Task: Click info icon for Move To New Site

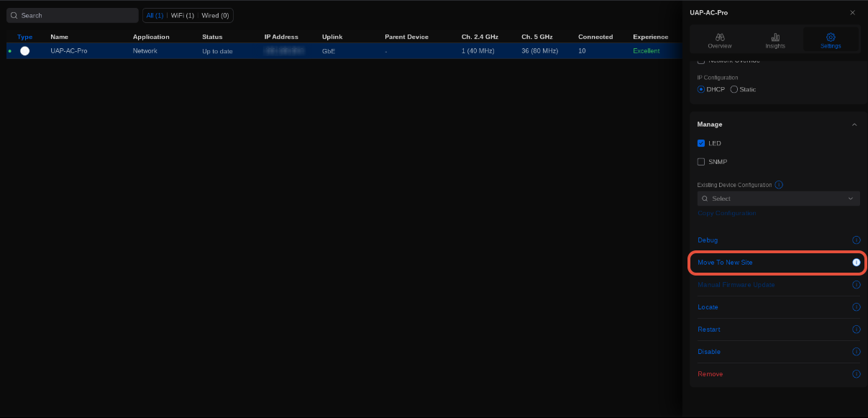Action: tap(856, 263)
